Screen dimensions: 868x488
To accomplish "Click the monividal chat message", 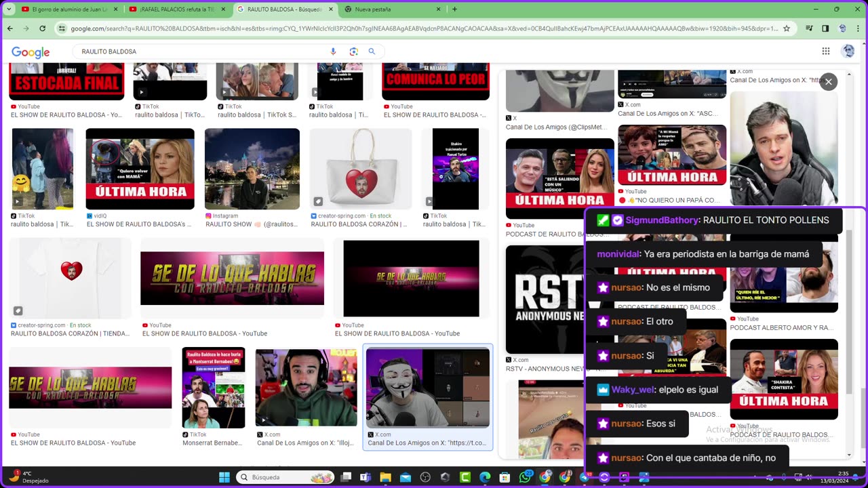I will (x=703, y=254).
